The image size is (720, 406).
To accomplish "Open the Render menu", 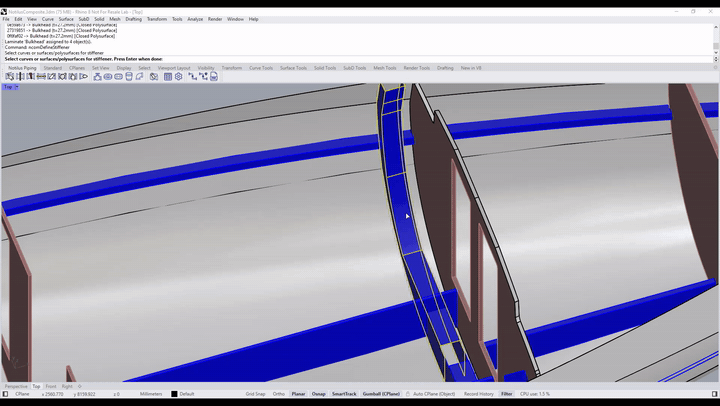I will click(x=215, y=19).
